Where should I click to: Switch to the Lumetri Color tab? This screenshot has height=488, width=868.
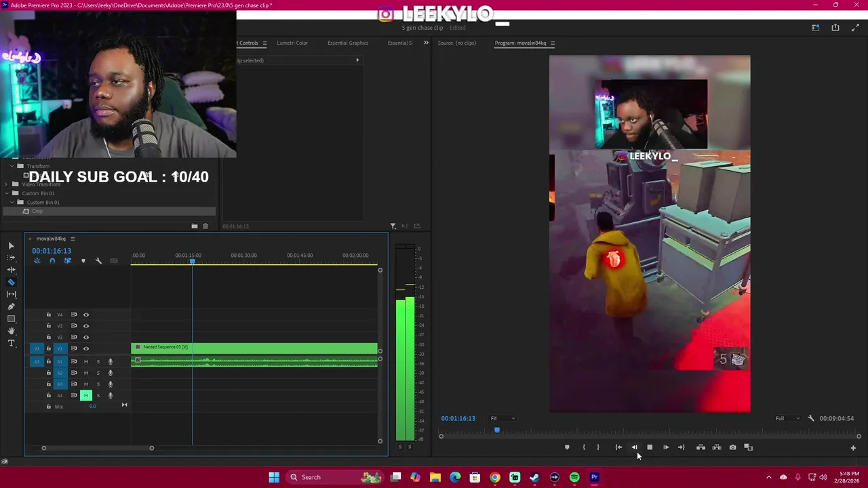click(x=292, y=43)
